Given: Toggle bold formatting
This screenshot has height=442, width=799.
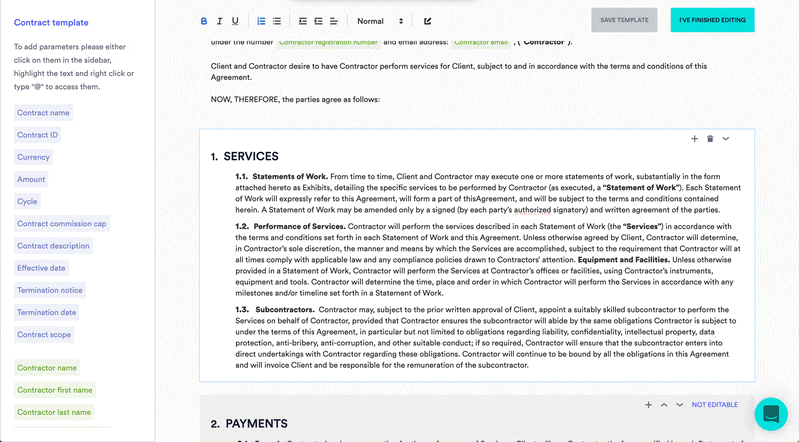Looking at the screenshot, I should (204, 21).
